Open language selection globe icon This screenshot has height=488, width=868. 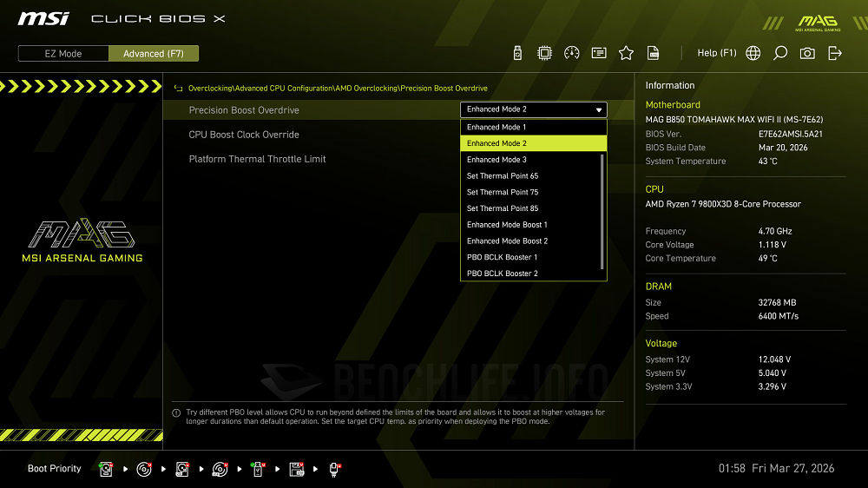tap(753, 53)
